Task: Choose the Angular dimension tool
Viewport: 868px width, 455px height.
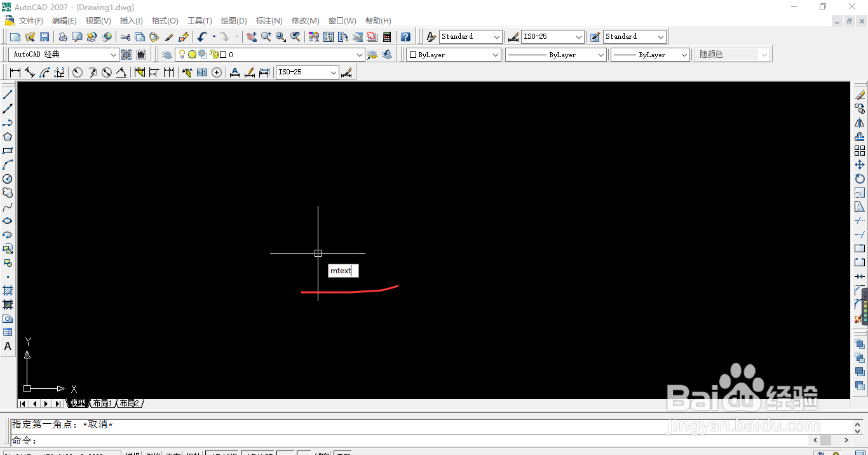Action: pyautogui.click(x=121, y=72)
